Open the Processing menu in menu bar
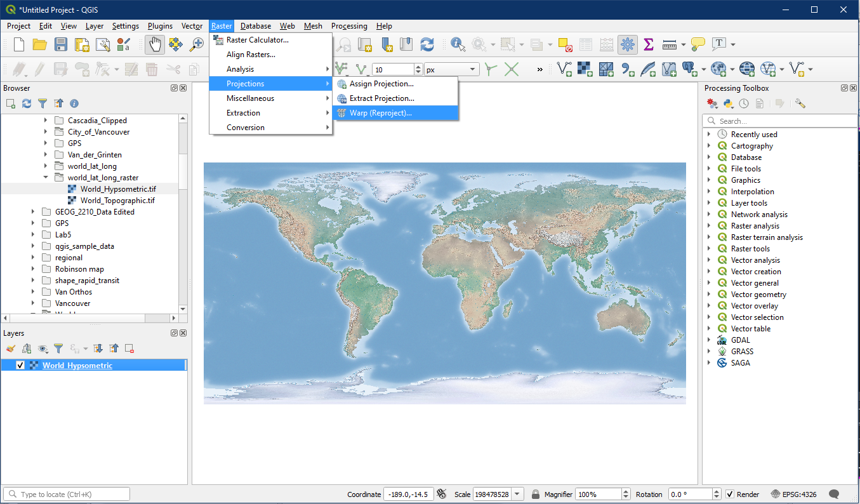Image resolution: width=860 pixels, height=504 pixels. (349, 26)
